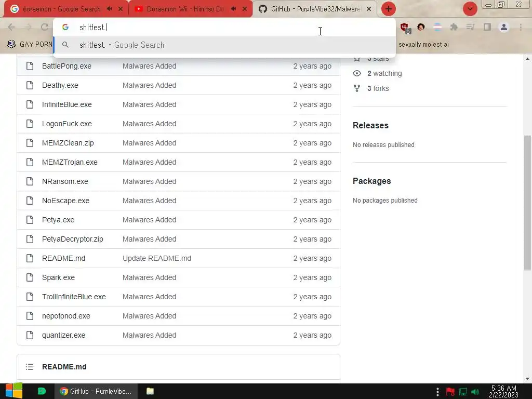Click the fork icon next to forks
This screenshot has height=399, width=532.
pyautogui.click(x=357, y=88)
